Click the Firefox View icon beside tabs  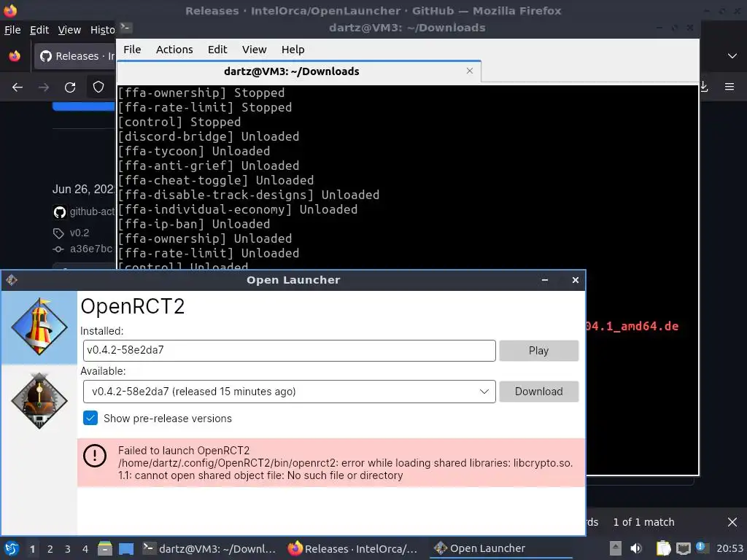pos(15,56)
